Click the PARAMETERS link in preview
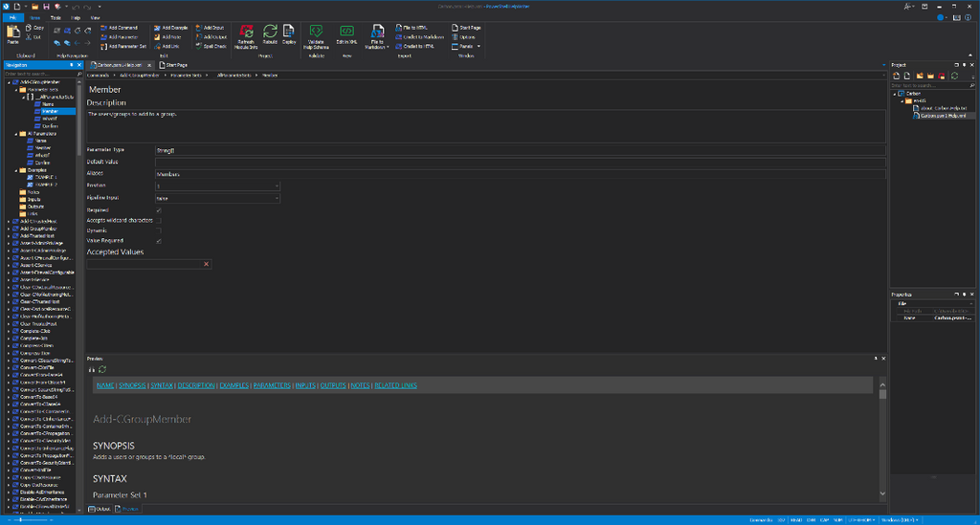 [272, 385]
